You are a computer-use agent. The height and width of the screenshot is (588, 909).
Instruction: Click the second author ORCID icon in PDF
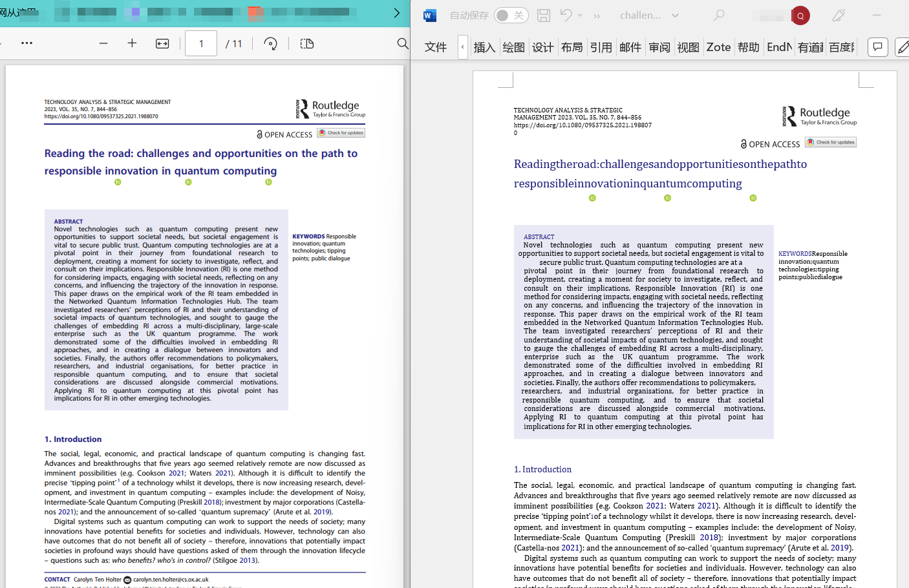click(x=188, y=182)
